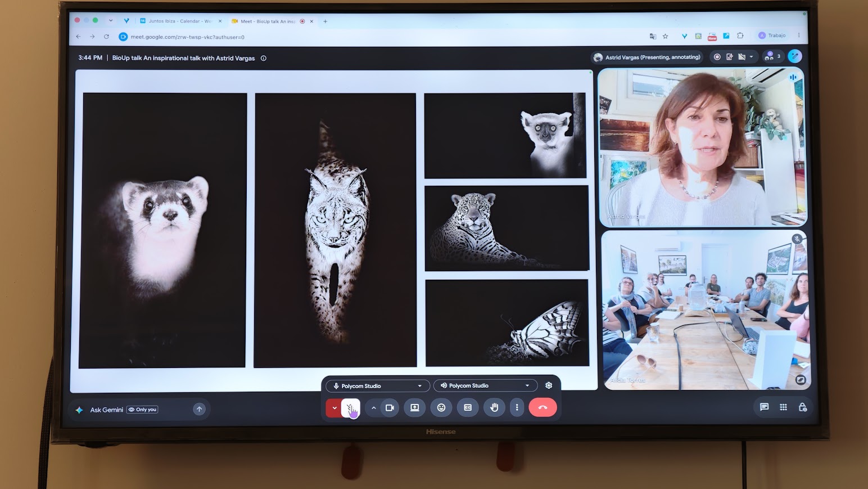Leave the call with the red hang-up button

[x=542, y=407]
